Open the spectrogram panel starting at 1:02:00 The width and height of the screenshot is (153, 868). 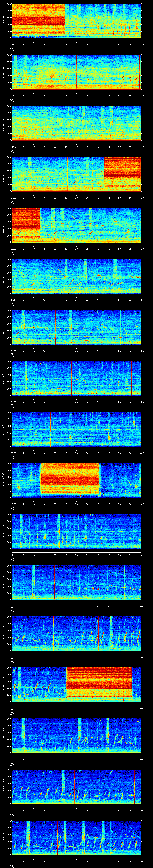pos(76,72)
